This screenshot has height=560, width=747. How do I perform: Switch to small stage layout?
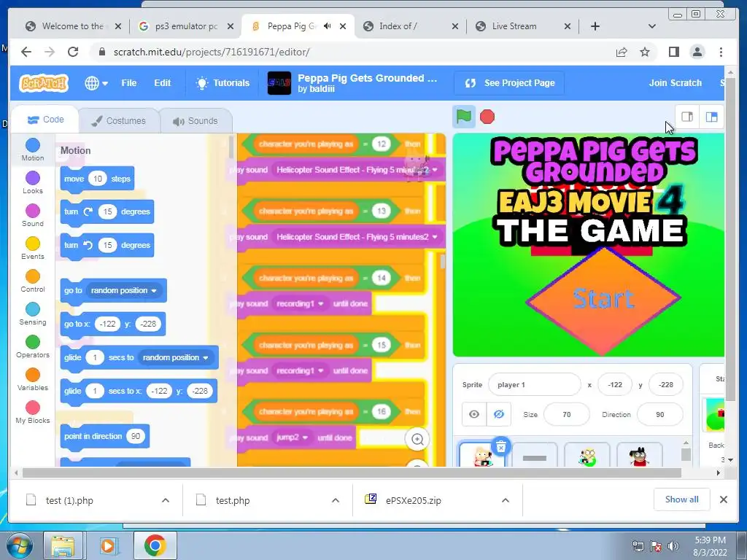click(687, 117)
